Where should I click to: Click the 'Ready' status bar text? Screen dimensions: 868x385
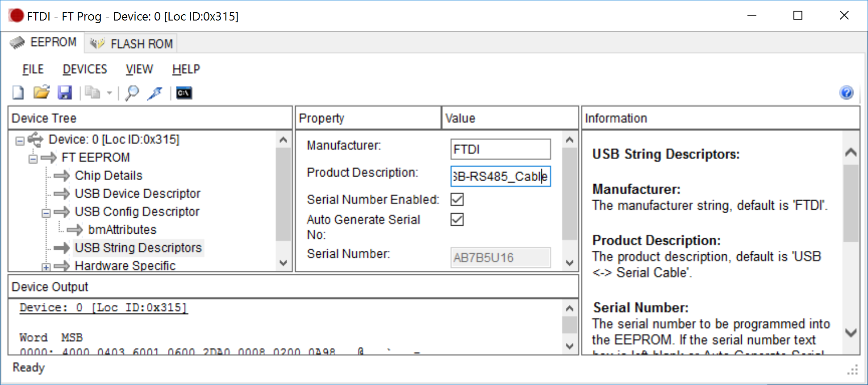[x=29, y=367]
